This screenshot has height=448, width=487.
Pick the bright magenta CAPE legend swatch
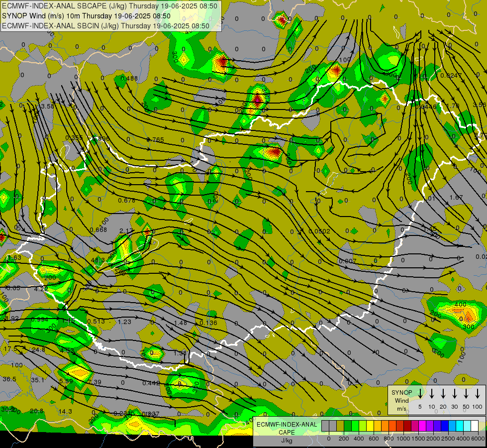pyautogui.click(x=422, y=426)
